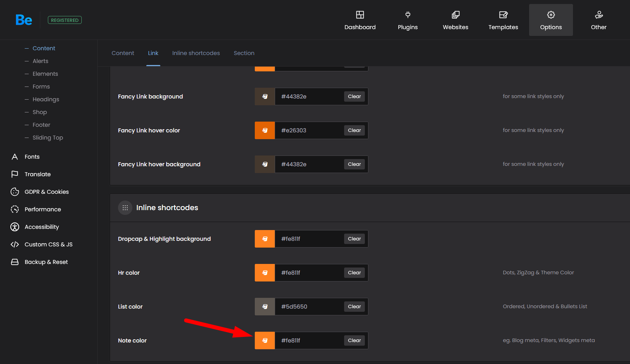The width and height of the screenshot is (630, 364).
Task: Clear the Fancy Link hover color
Action: (354, 130)
